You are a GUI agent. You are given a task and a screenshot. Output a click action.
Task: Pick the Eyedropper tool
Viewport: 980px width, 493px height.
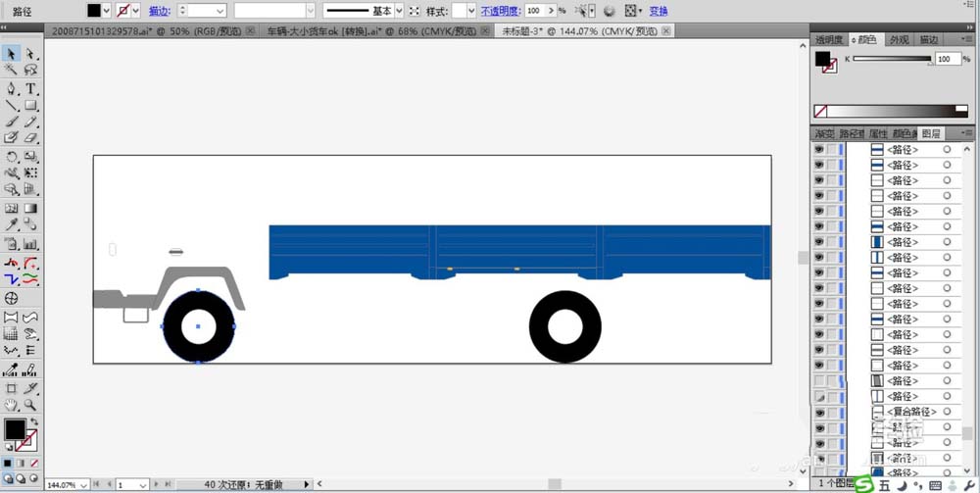pos(11,224)
